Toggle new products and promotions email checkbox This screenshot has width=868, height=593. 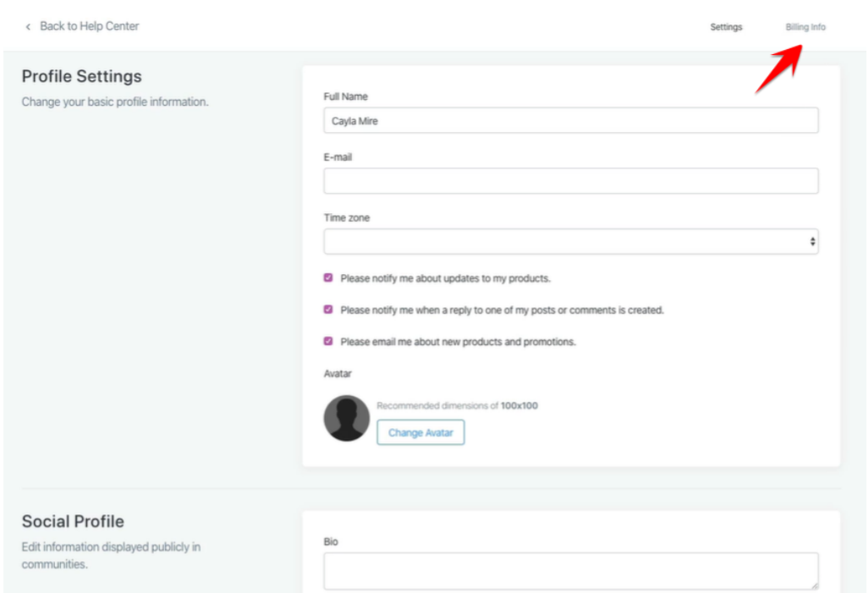(x=328, y=341)
